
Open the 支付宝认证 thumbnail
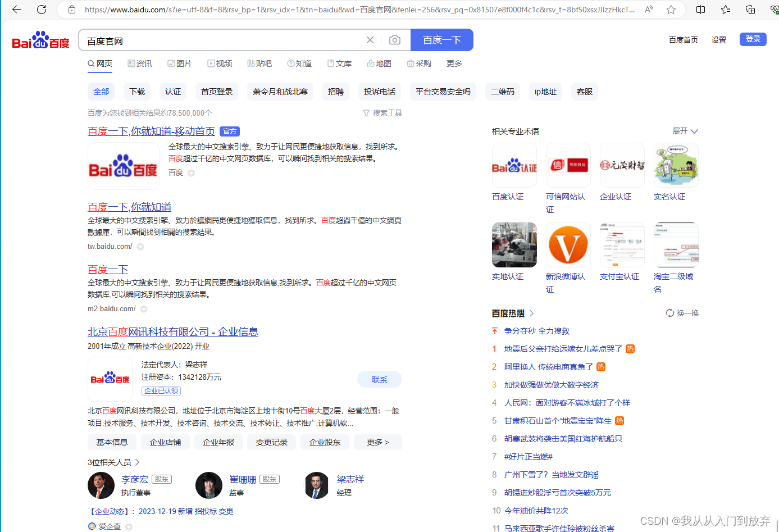click(x=622, y=245)
